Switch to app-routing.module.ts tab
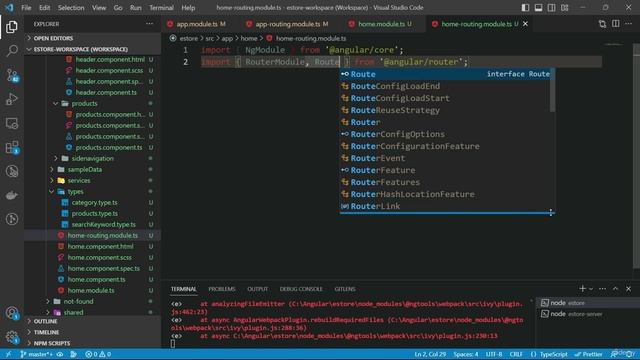Image resolution: width=640 pixels, height=360 pixels. [287, 24]
